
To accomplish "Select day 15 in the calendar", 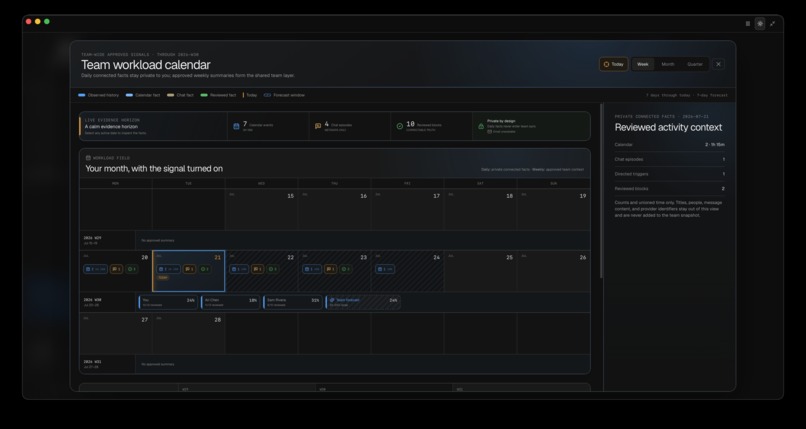I will 261,209.
